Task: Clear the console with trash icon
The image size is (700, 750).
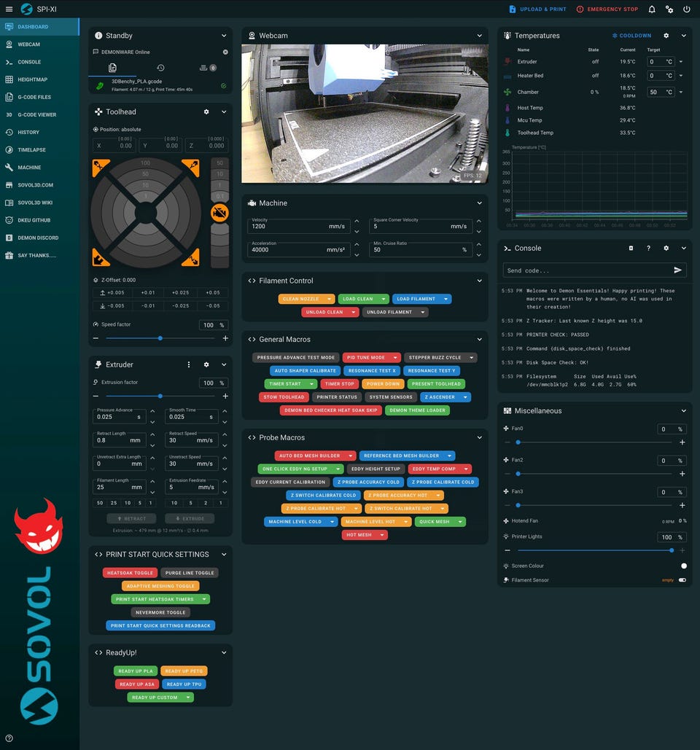Action: point(631,249)
